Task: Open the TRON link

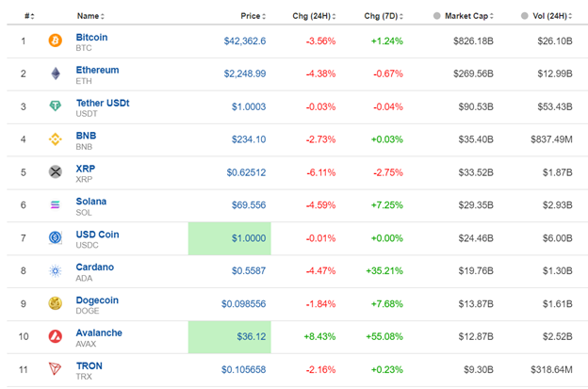Action: click(x=89, y=365)
